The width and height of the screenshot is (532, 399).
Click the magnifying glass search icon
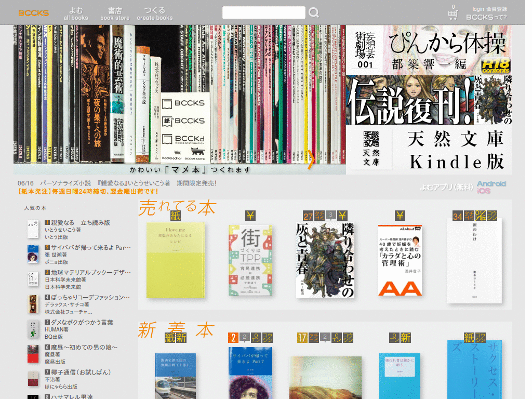314,12
